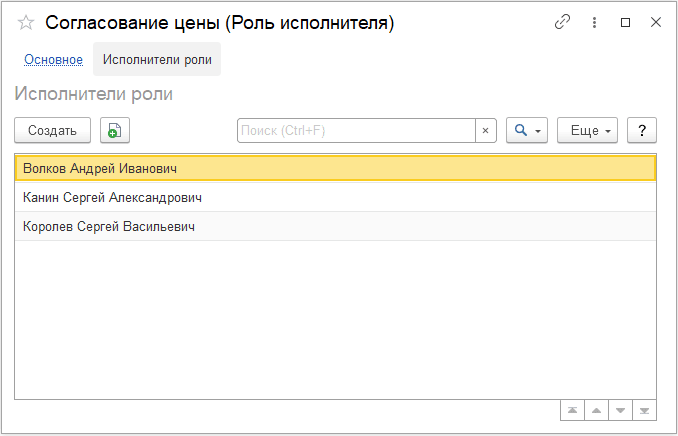Add window to favorites with star icon

[26, 23]
